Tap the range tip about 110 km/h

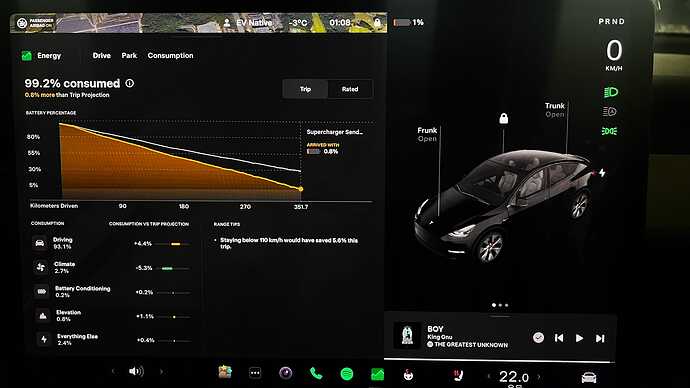coord(289,243)
